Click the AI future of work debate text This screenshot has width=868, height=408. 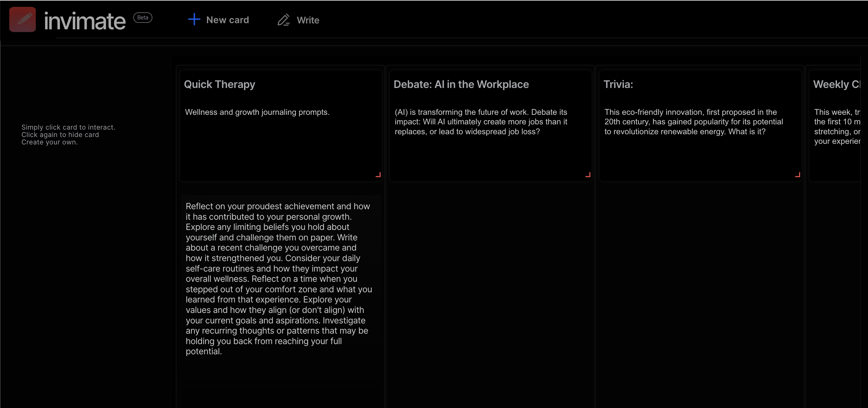(481, 122)
